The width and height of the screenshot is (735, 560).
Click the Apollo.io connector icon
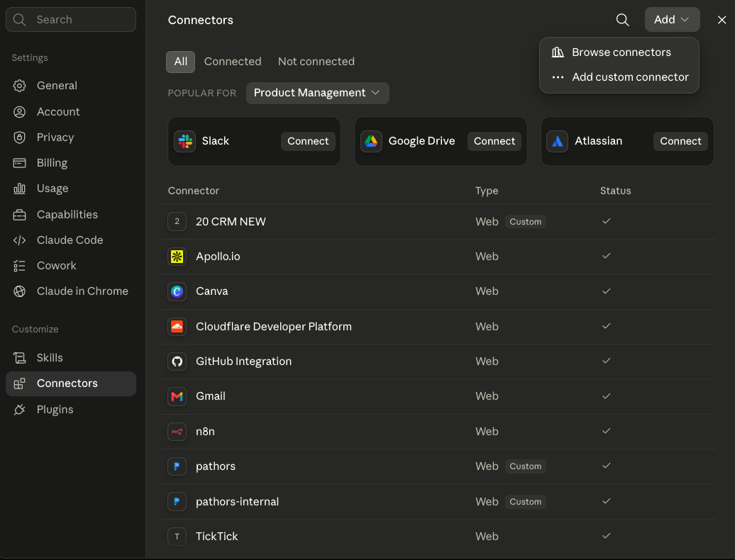[177, 257]
